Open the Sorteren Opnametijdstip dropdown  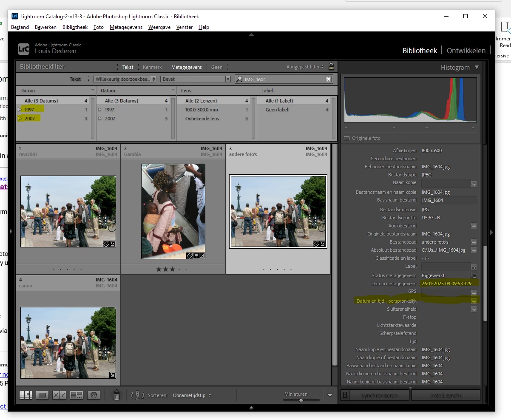click(x=192, y=395)
